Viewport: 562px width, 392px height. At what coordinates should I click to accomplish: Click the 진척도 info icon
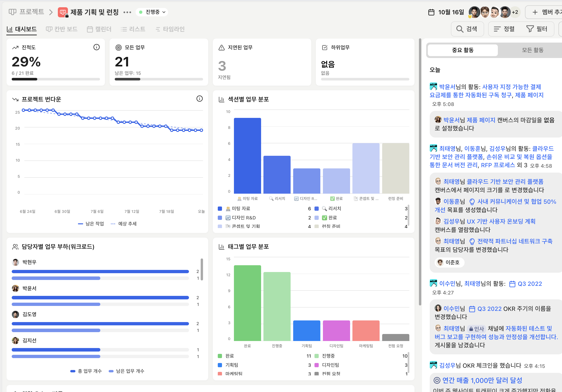(96, 47)
